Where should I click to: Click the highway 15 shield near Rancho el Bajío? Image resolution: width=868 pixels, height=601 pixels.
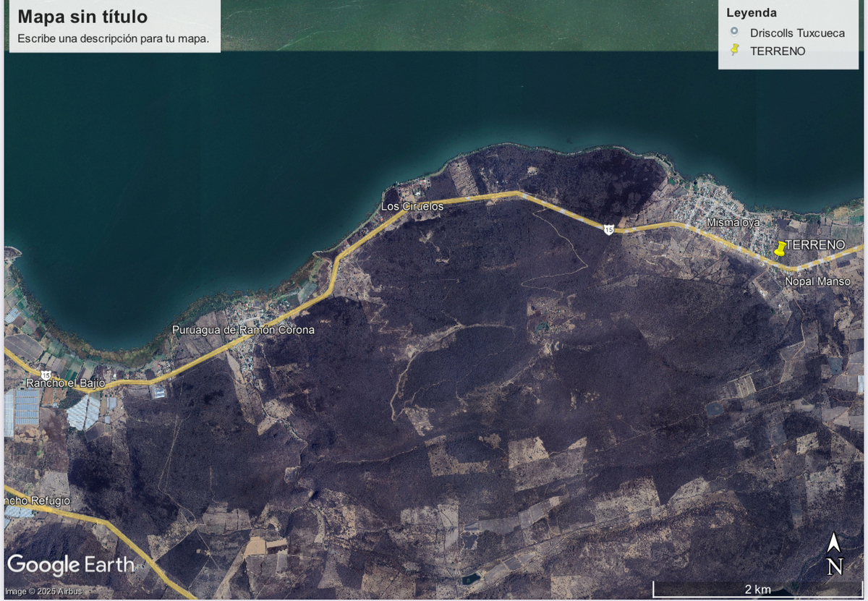click(x=46, y=375)
